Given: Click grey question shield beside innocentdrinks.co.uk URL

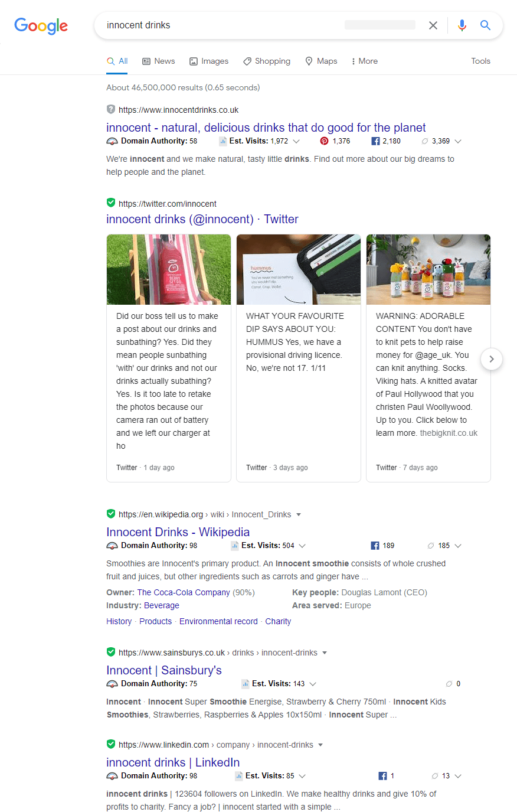Looking at the screenshot, I should [x=111, y=109].
